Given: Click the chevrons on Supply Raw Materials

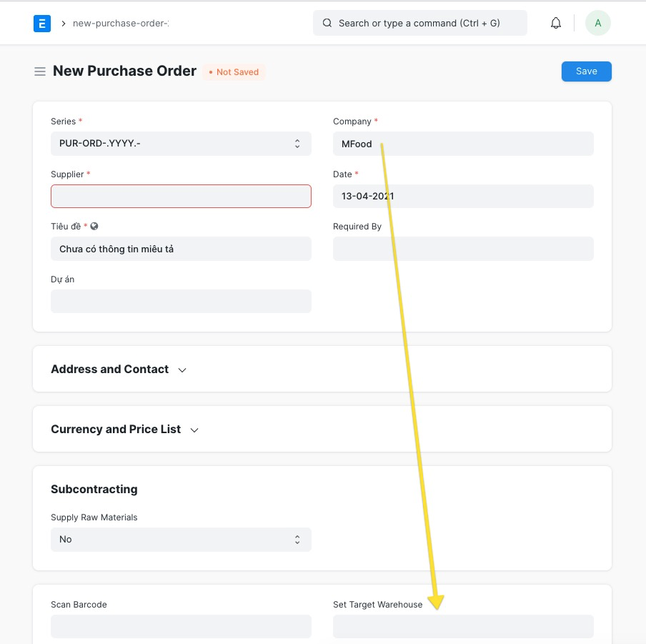Looking at the screenshot, I should point(297,539).
